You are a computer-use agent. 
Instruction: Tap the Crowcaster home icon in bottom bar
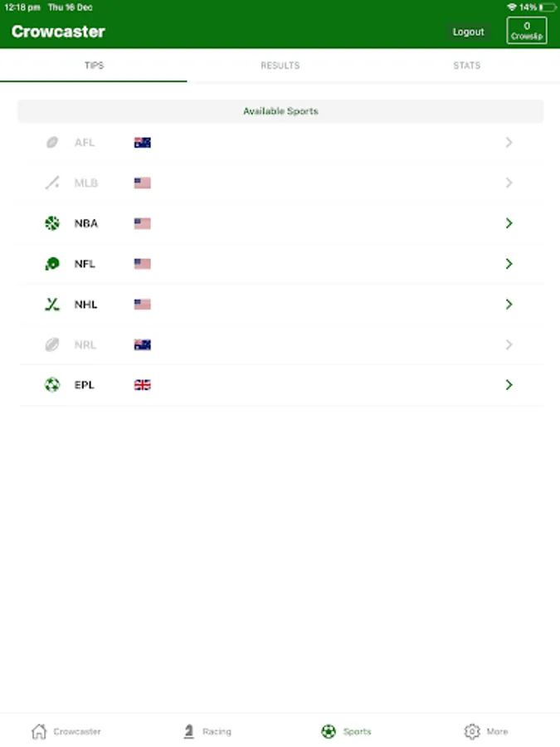click(x=39, y=731)
